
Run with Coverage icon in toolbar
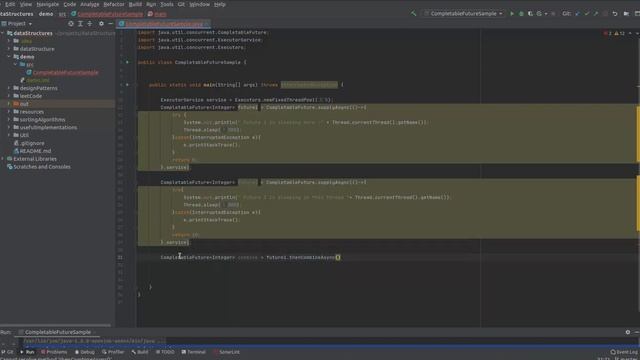click(x=530, y=13)
